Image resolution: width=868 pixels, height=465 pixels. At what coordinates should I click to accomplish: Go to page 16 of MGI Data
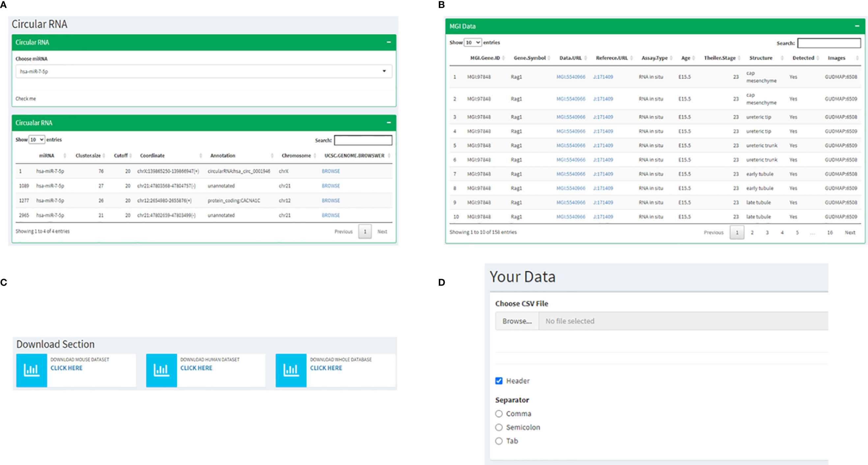pyautogui.click(x=829, y=233)
